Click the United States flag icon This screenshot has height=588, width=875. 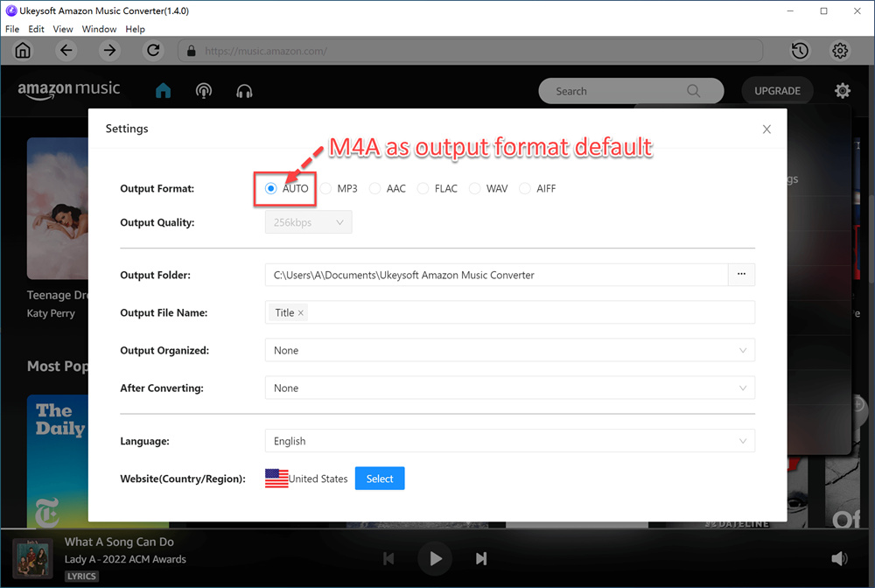276,479
